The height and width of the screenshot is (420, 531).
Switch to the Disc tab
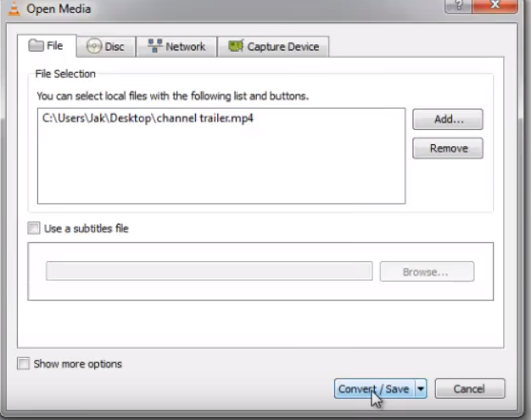pos(106,47)
